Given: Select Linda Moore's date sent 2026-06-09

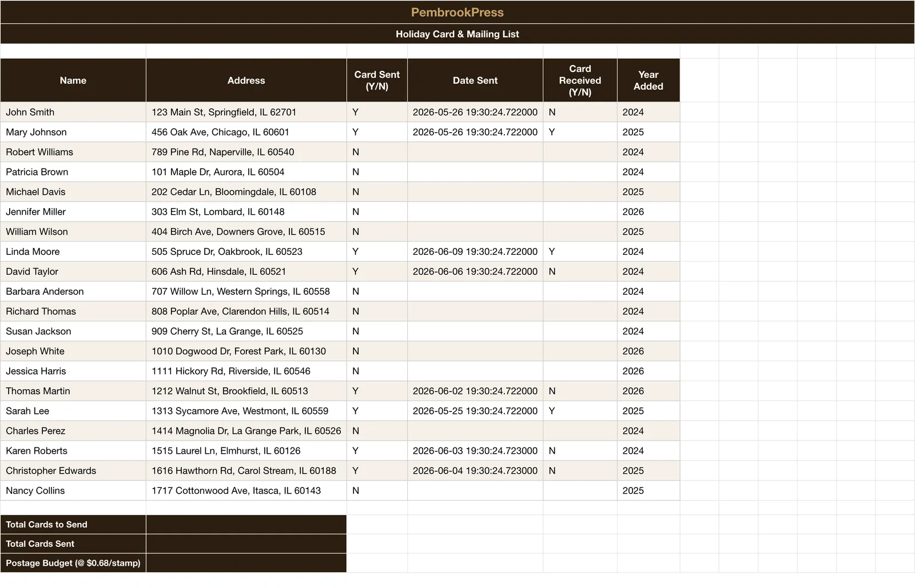Looking at the screenshot, I should (x=475, y=251).
